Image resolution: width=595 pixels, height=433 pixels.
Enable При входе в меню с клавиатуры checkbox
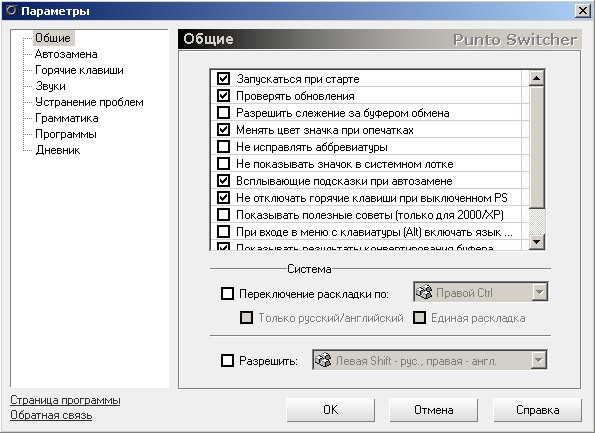(x=224, y=231)
